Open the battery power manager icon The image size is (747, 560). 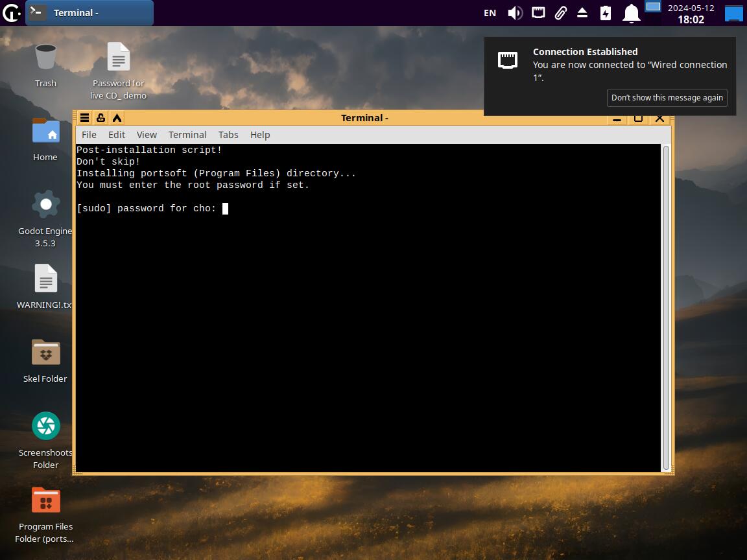[x=606, y=13]
